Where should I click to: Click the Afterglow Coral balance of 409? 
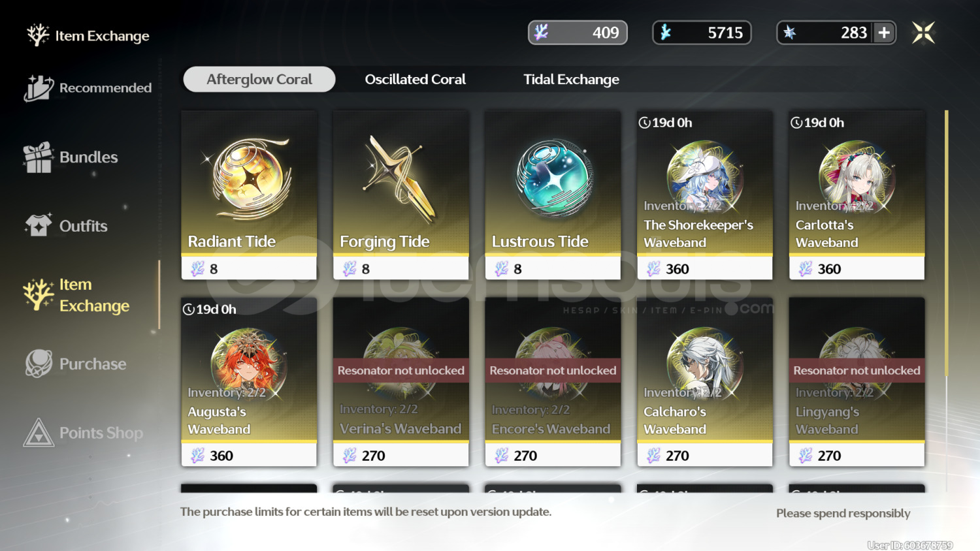(x=578, y=33)
